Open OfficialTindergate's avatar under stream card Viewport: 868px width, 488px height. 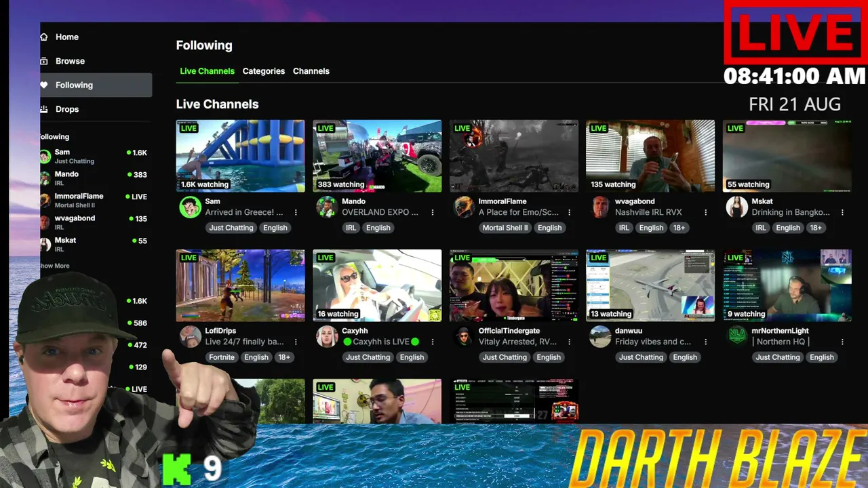[x=464, y=336]
